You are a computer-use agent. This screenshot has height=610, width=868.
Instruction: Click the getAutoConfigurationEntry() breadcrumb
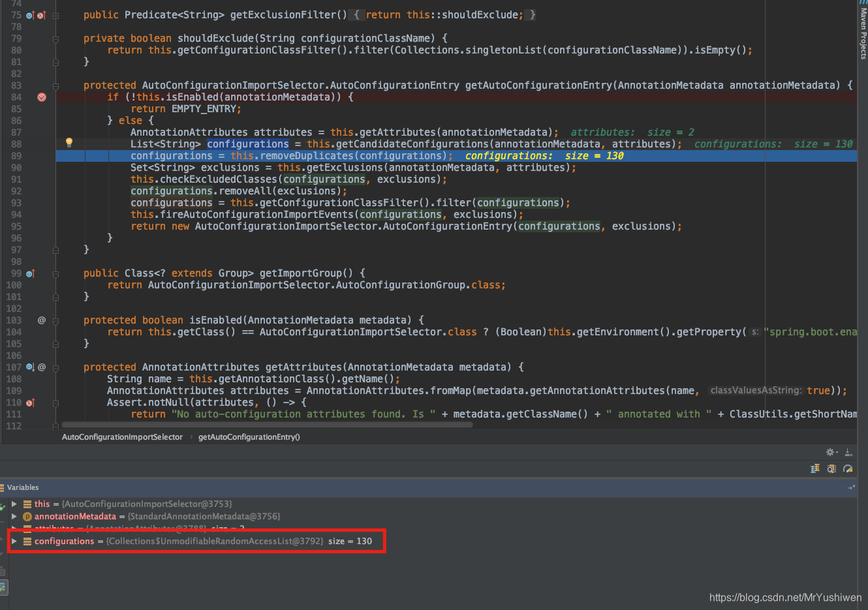[249, 437]
